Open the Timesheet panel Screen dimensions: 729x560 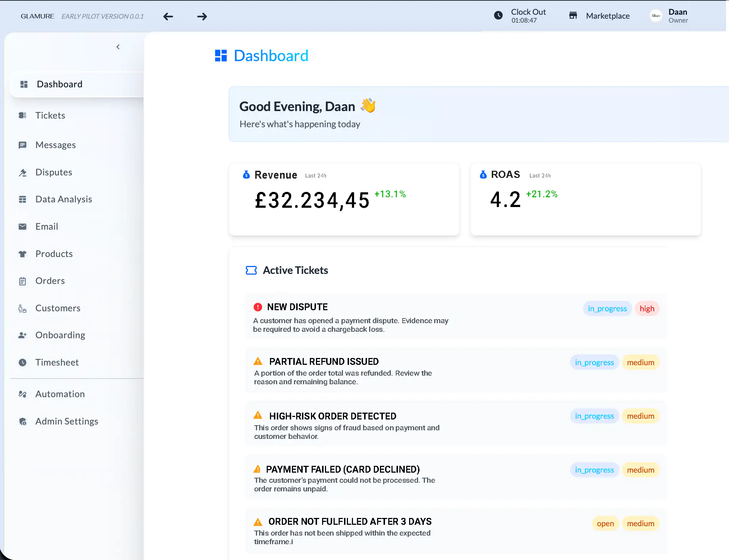(x=57, y=362)
